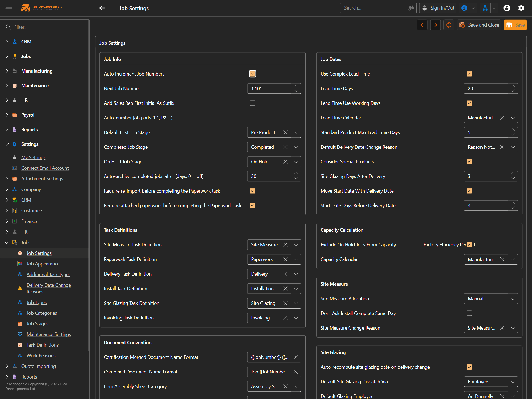Image resolution: width=532 pixels, height=399 pixels.
Task: Open the Finance settings item
Action: pyautogui.click(x=29, y=221)
